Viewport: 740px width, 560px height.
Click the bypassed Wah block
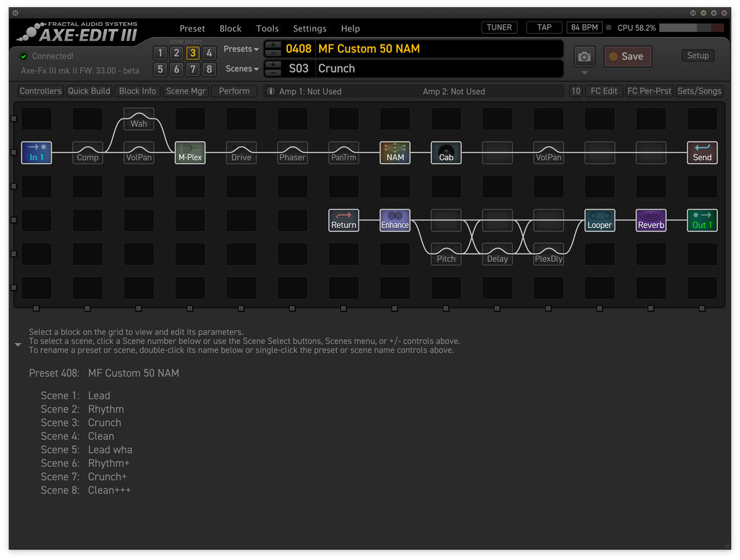tap(139, 119)
